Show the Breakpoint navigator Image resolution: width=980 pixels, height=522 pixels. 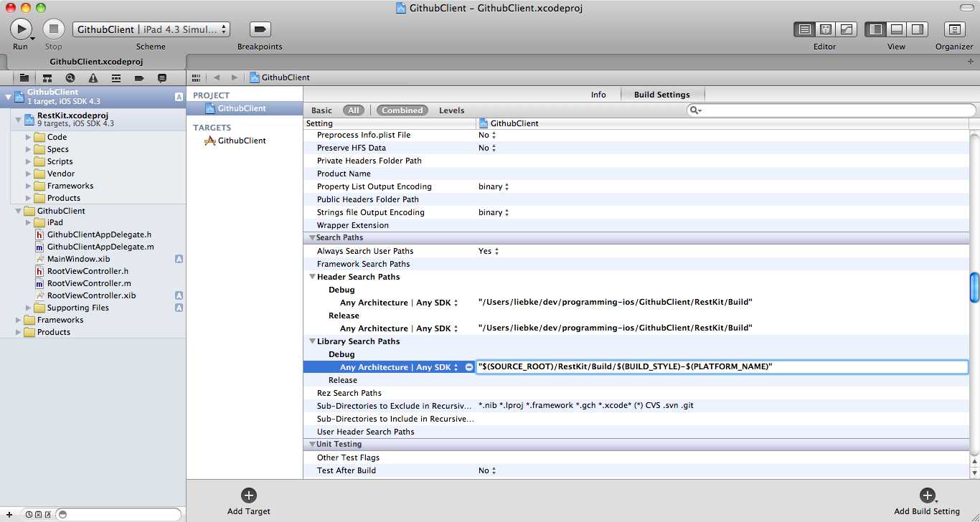coord(139,77)
